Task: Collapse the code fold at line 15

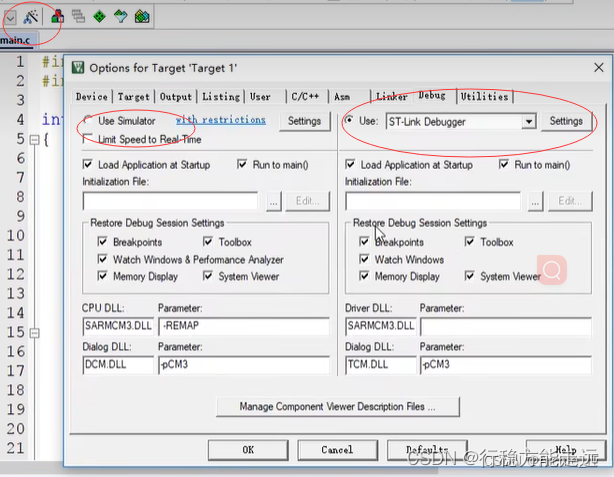Action: pyautogui.click(x=35, y=333)
